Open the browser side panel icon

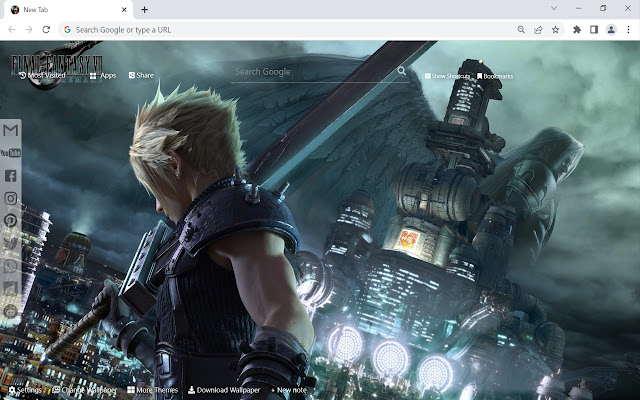594,29
